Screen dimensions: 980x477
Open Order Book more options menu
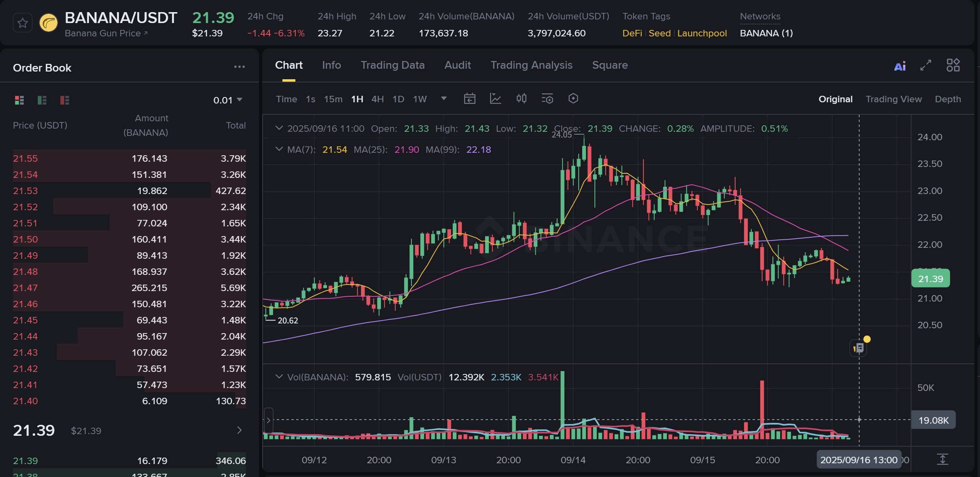point(240,67)
